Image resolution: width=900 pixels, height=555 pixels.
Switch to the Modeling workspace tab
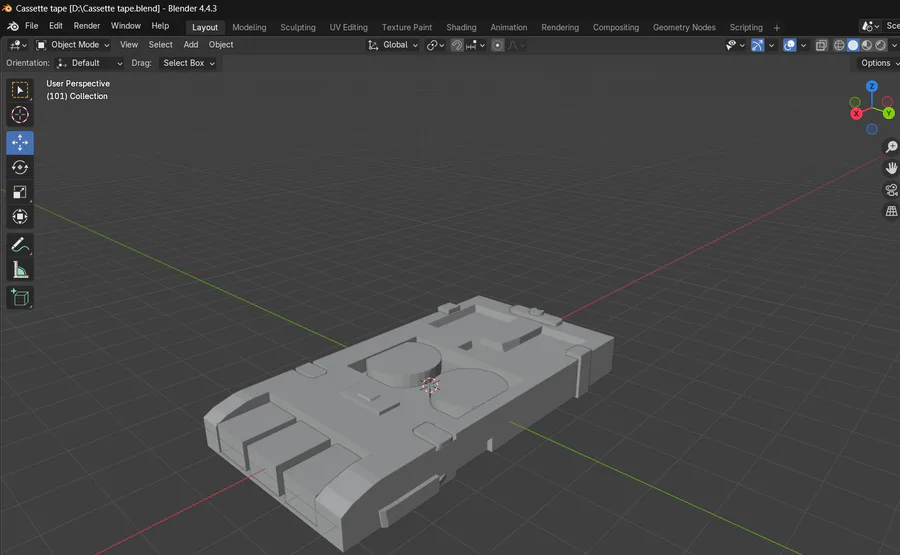(x=249, y=28)
